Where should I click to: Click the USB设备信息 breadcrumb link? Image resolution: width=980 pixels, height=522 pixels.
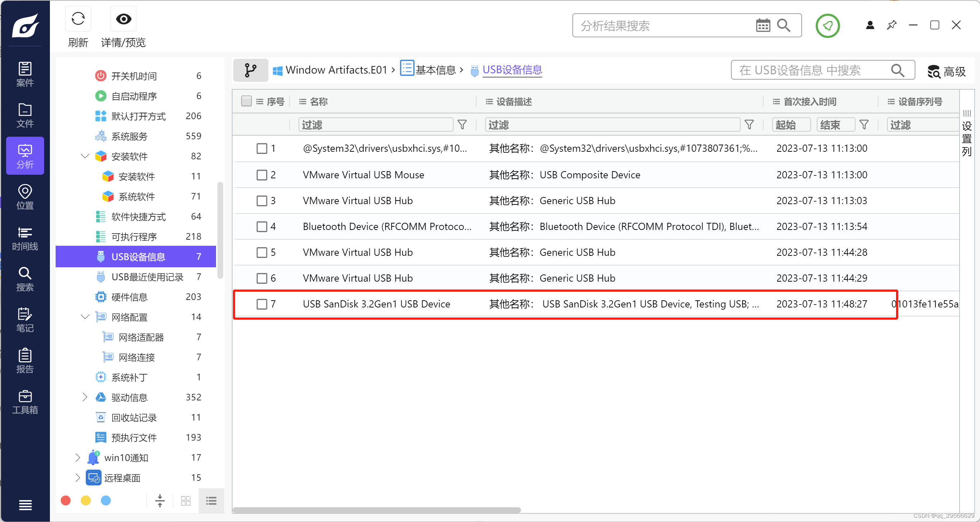(512, 70)
